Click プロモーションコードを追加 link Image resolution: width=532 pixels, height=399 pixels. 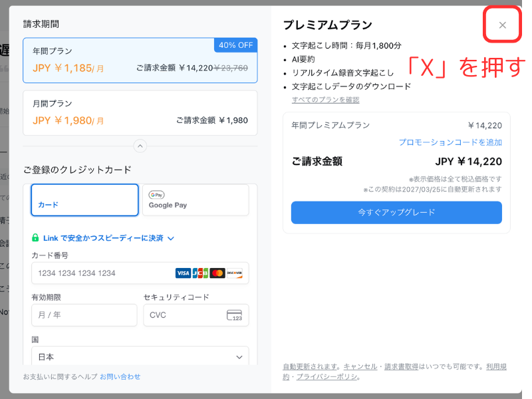click(450, 142)
